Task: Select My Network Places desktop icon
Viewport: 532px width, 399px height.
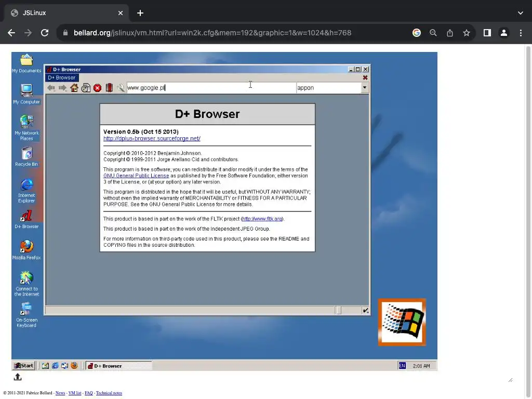Action: click(x=26, y=128)
